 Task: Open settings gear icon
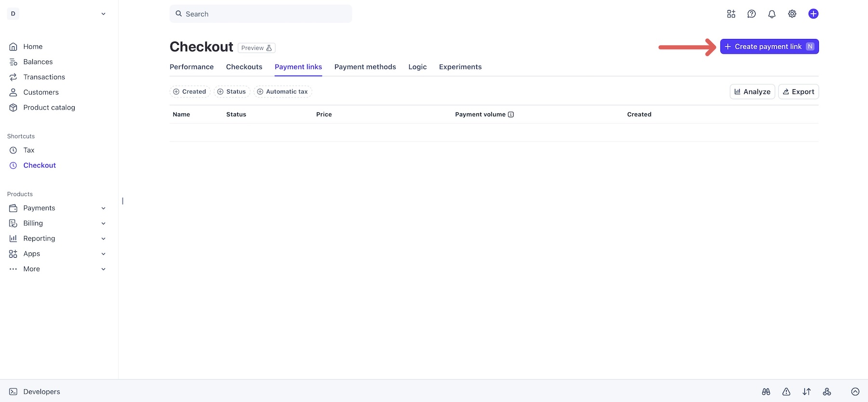[792, 14]
